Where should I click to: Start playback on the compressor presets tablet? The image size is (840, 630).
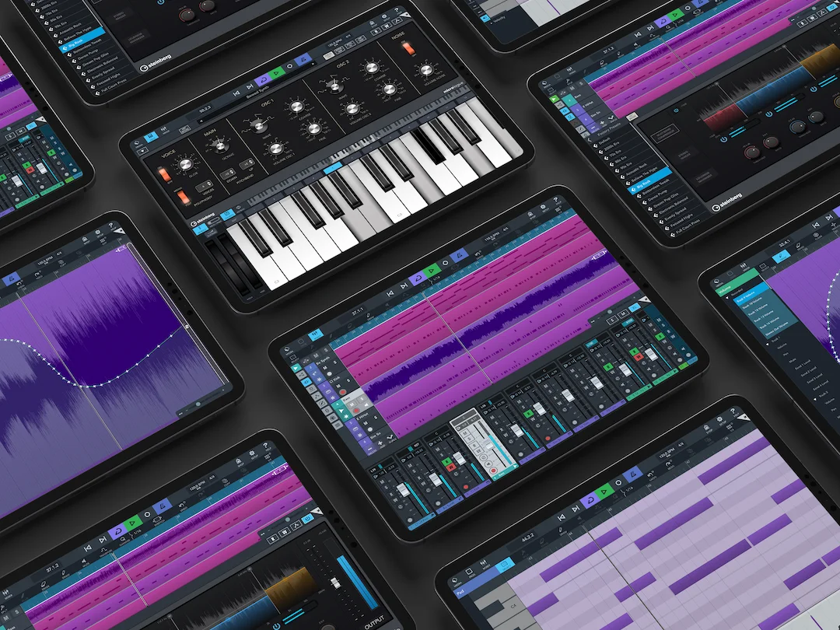point(676,14)
